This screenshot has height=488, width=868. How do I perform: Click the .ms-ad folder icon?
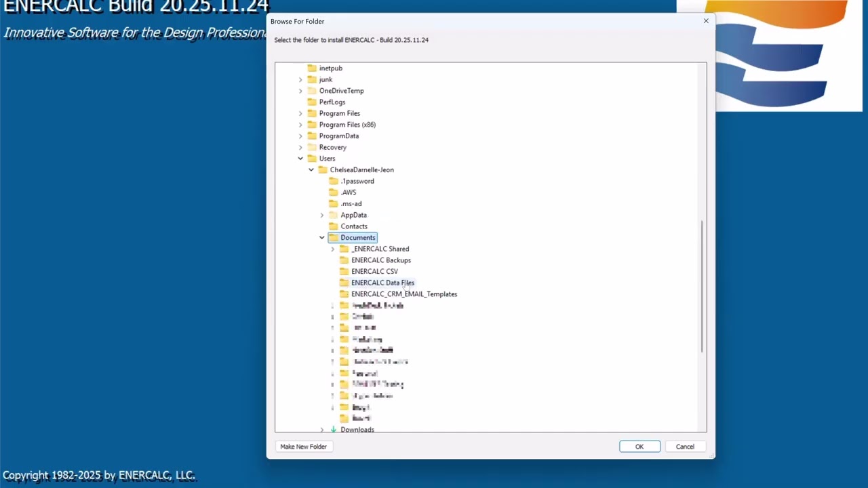334,203
